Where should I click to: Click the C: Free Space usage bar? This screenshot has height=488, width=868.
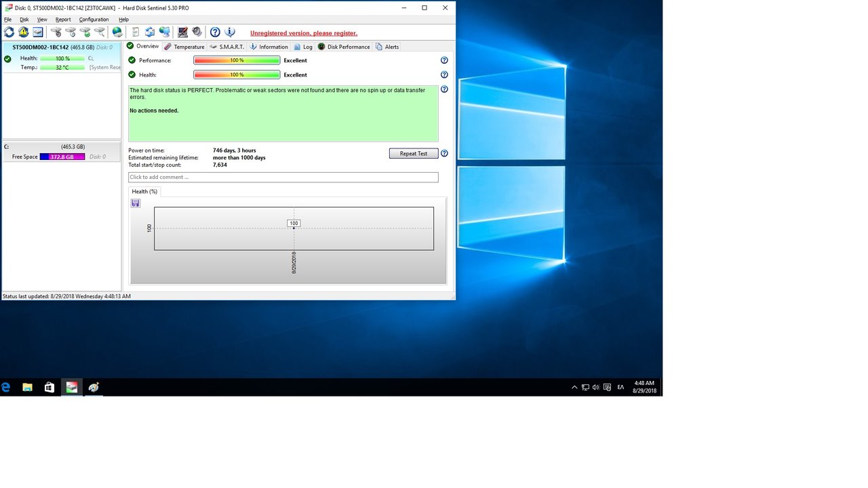coord(62,157)
